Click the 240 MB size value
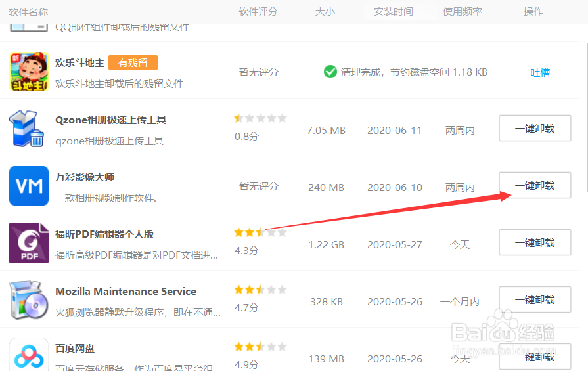Image resolution: width=588 pixels, height=371 pixels. click(327, 187)
